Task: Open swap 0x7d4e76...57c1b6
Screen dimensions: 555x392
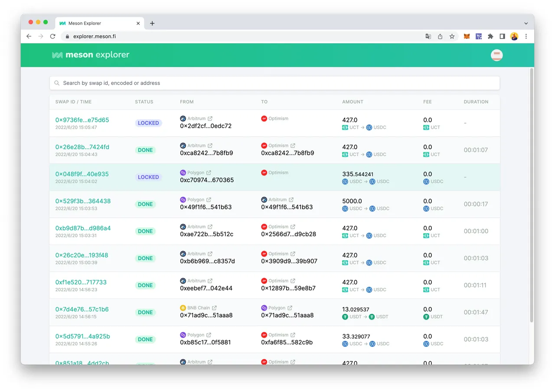Action: click(x=82, y=309)
